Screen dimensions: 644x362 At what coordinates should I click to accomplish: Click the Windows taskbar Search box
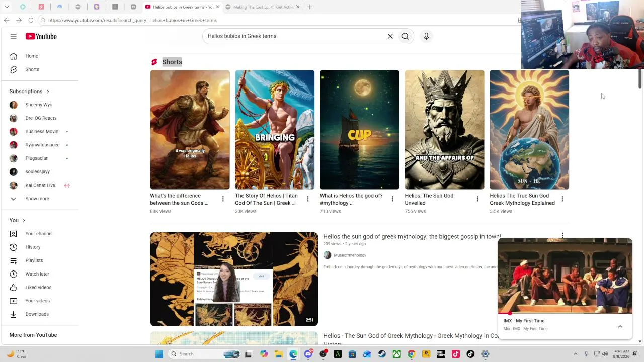pos(205,354)
